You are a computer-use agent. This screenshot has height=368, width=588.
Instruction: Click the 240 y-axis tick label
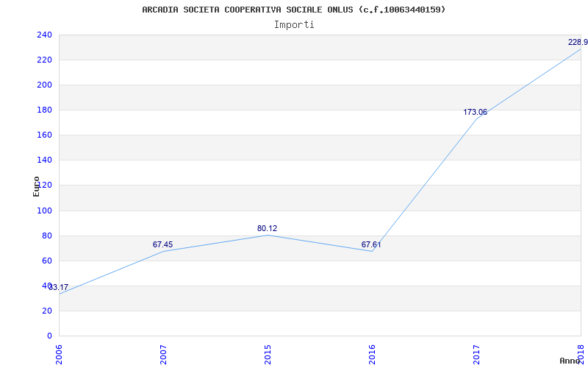tap(44, 35)
